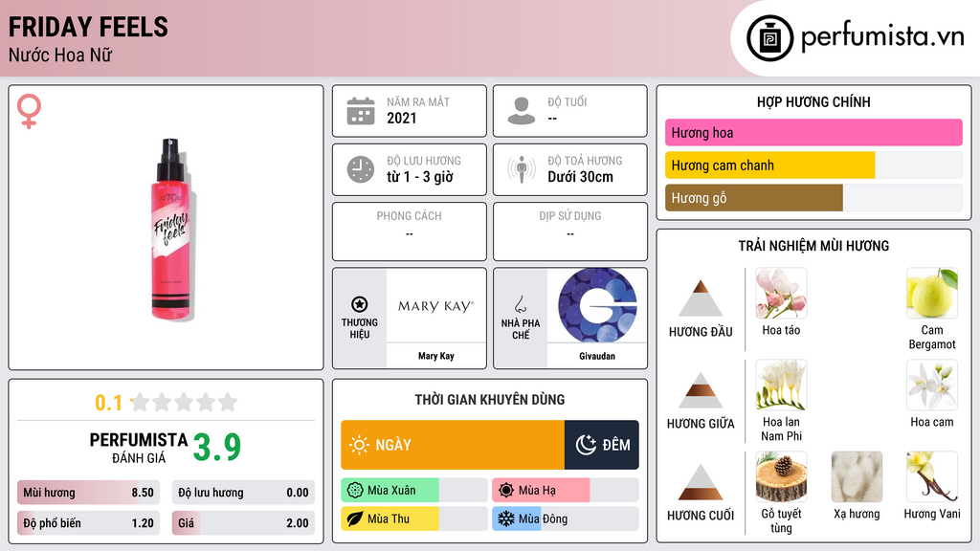Click the sun icon for Mùa Hạ
The height and width of the screenshot is (551, 980).
(x=506, y=491)
